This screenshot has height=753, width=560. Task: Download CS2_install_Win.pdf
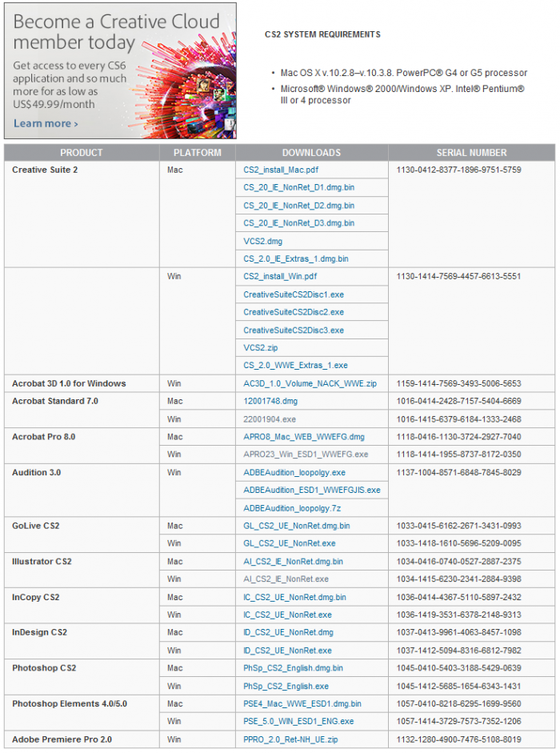pos(280,276)
